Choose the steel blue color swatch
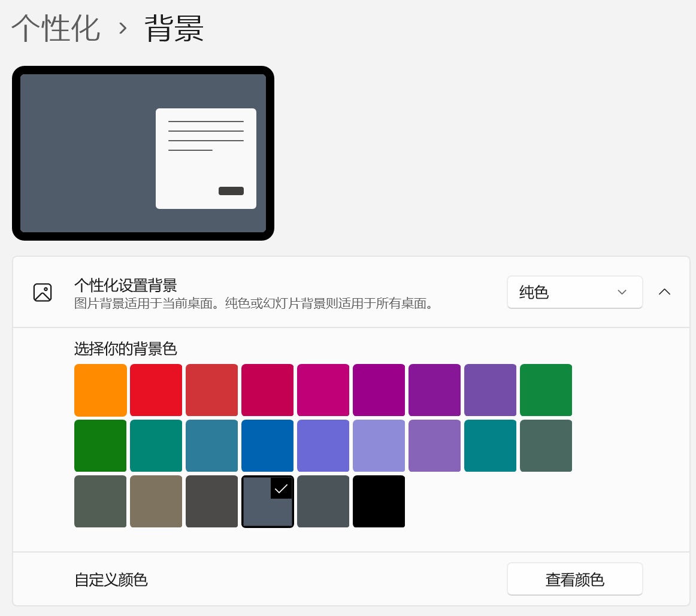Image resolution: width=696 pixels, height=616 pixels. point(211,446)
